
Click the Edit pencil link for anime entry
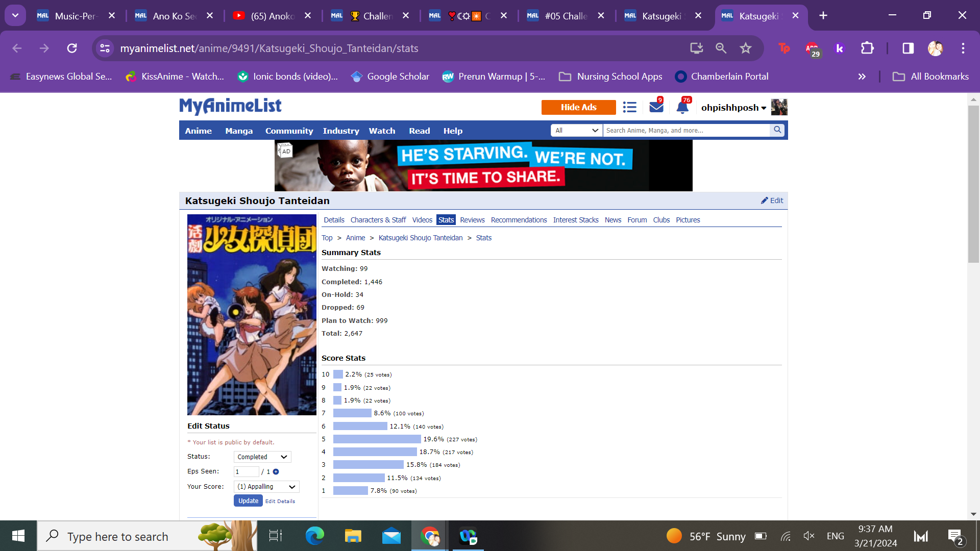772,201
